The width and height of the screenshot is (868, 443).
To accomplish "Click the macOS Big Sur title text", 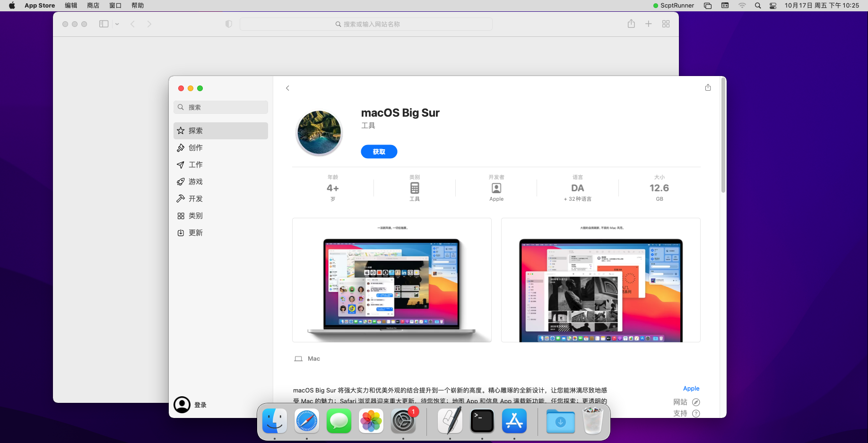I will pos(400,113).
